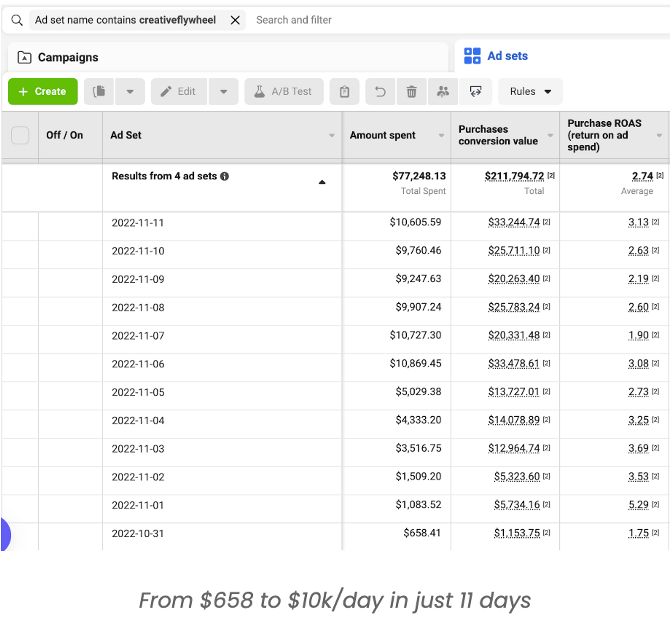Switch to the Ad sets tab
Image resolution: width=672 pixels, height=622 pixels.
point(507,56)
